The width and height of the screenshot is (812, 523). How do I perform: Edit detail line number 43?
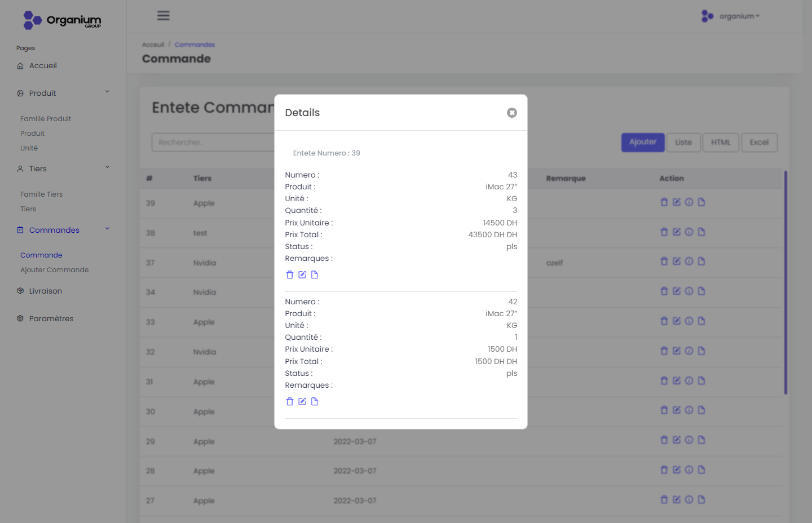pyautogui.click(x=302, y=275)
